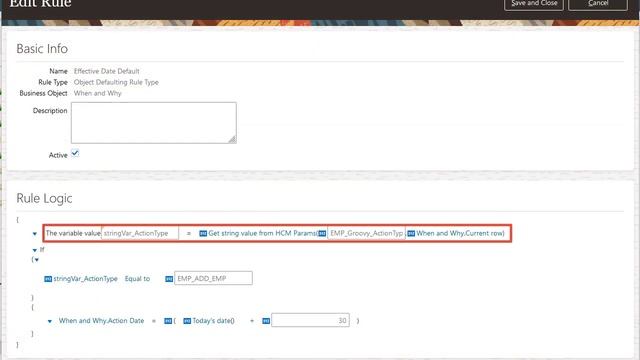Viewport: 640px width, 360px height.
Task: Edit the stringVar_ActionType variable name field
Action: pos(140,233)
